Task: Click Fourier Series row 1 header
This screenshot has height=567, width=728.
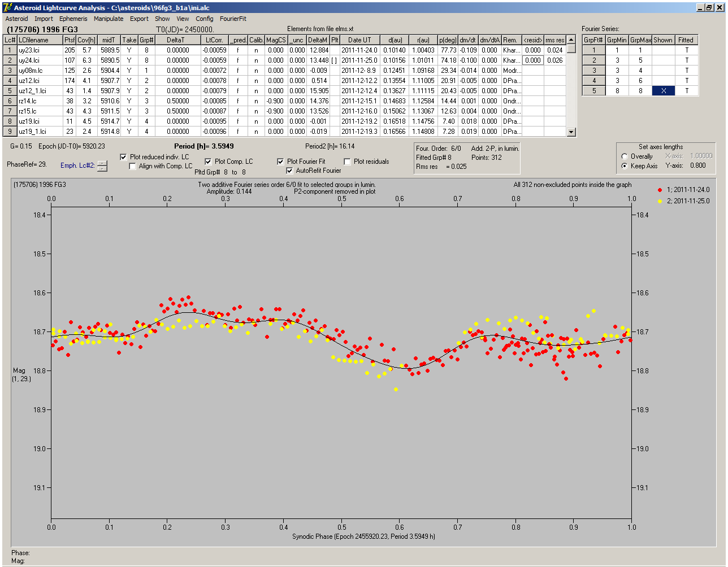Action: click(x=594, y=50)
